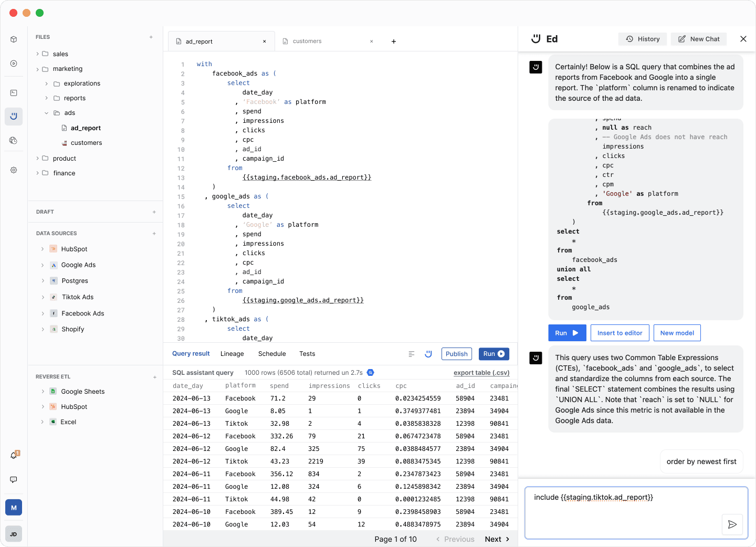The width and height of the screenshot is (756, 547).
Task: Expand the Google Sheets reverse ETL item
Action: (x=43, y=392)
